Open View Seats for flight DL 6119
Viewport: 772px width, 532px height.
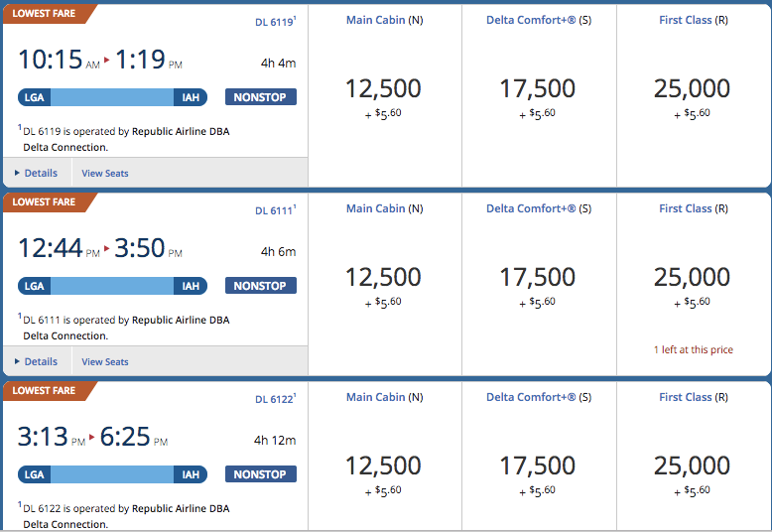click(x=105, y=174)
